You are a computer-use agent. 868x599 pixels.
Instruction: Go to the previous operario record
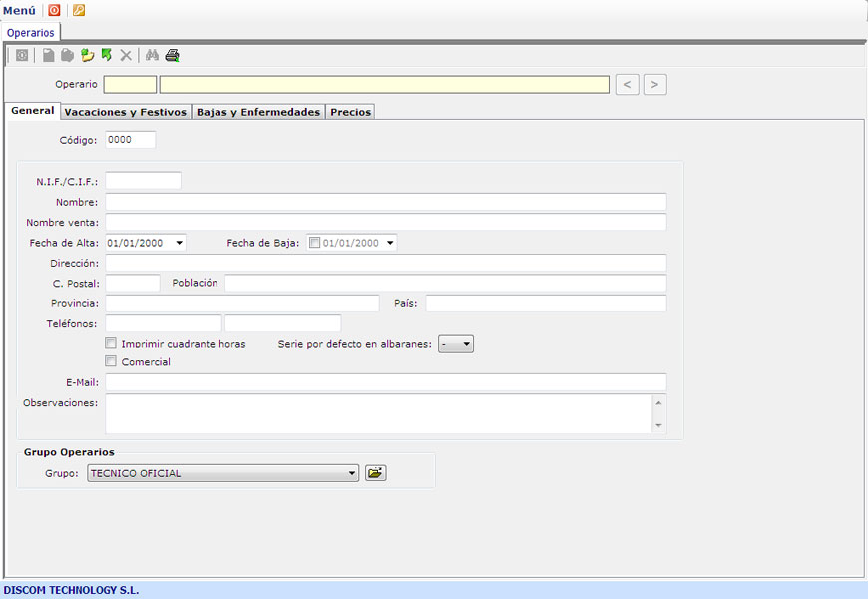click(x=627, y=85)
